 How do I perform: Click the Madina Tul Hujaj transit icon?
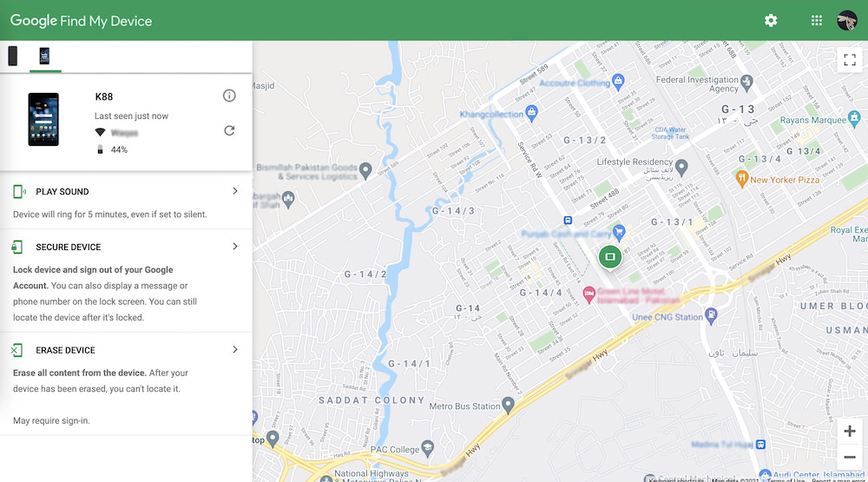pos(760,445)
